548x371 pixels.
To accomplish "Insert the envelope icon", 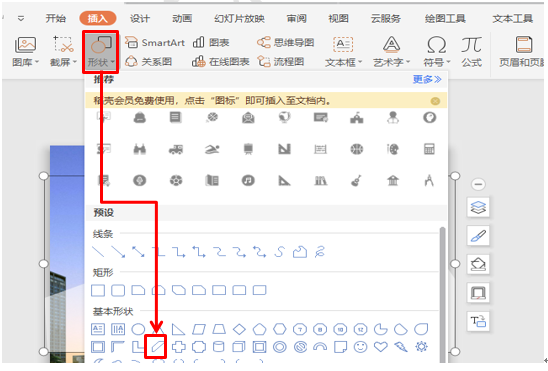I will 248,118.
